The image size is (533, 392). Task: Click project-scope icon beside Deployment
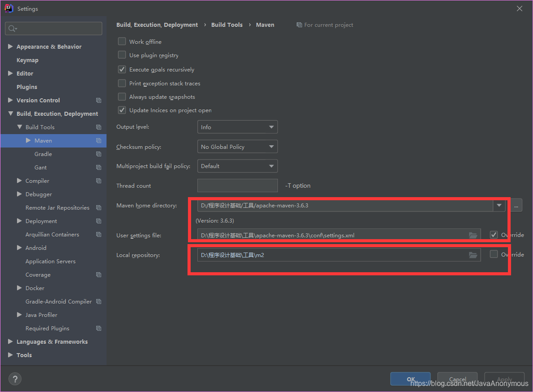point(98,221)
